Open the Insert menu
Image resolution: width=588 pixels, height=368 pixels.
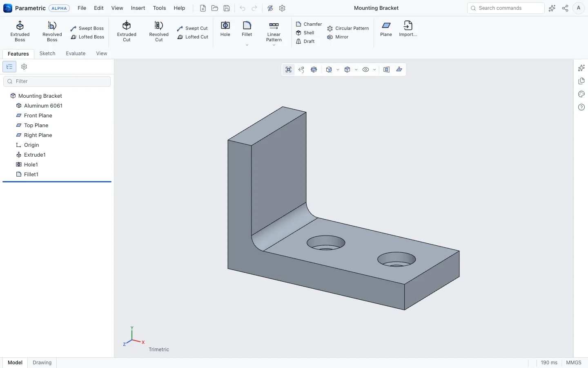tap(138, 8)
